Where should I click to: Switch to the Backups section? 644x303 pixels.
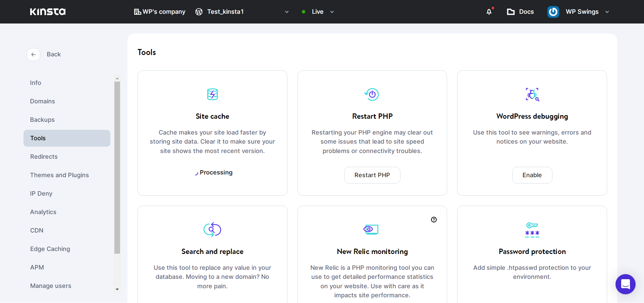point(42,120)
